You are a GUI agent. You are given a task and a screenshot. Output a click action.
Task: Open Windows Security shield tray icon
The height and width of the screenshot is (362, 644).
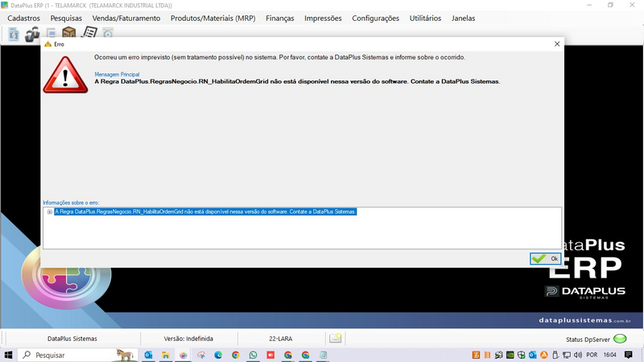[521, 355]
